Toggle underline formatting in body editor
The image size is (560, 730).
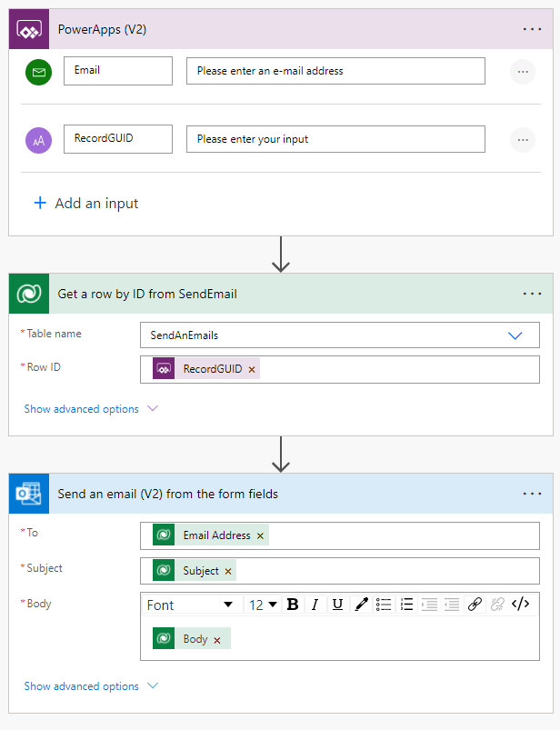pyautogui.click(x=337, y=605)
